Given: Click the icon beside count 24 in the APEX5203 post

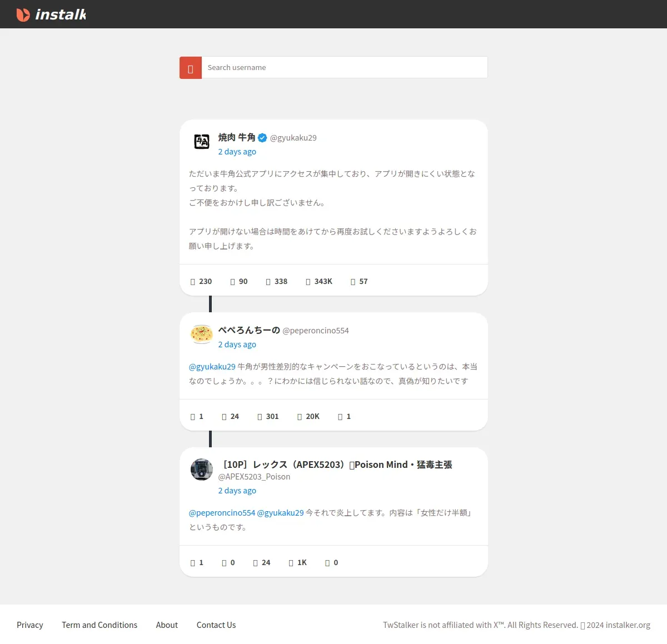Looking at the screenshot, I should click(x=256, y=563).
